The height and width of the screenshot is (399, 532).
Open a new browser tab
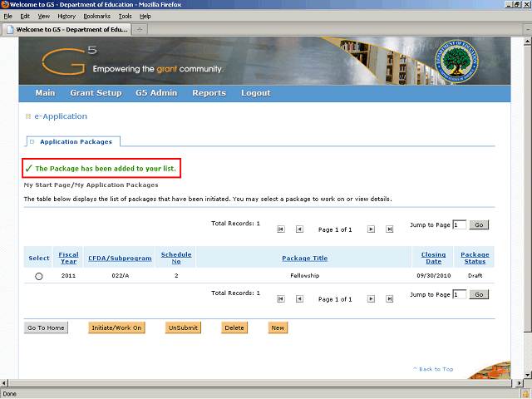pos(140,30)
